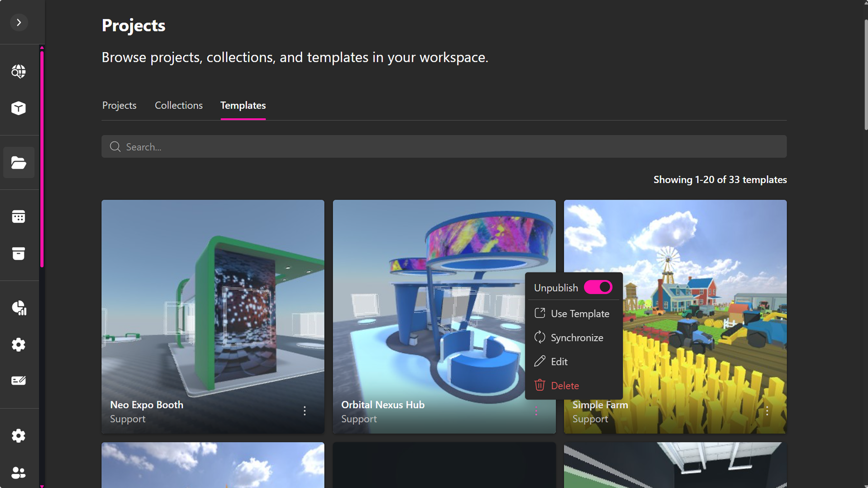Open the users group icon in sidebar
Viewport: 868px width, 488px height.
tap(19, 473)
